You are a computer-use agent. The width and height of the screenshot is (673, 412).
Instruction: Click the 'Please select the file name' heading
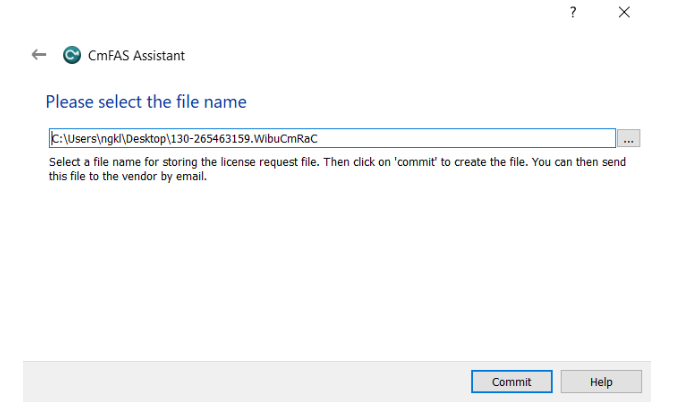(x=146, y=102)
